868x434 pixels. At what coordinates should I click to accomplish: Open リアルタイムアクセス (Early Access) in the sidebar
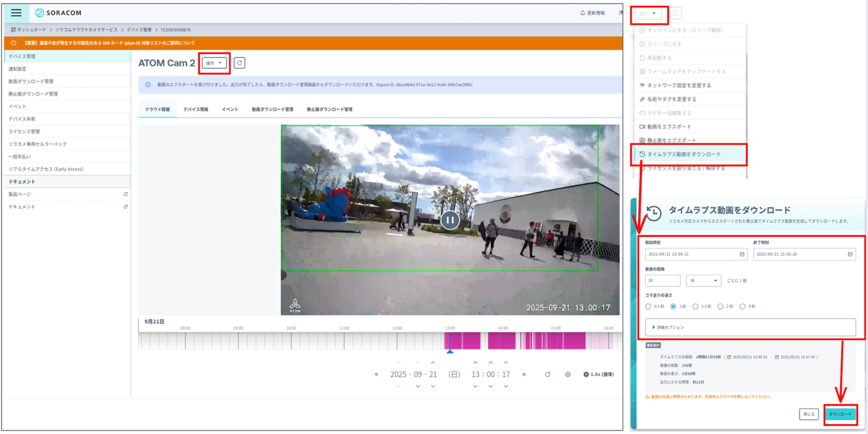pos(67,169)
